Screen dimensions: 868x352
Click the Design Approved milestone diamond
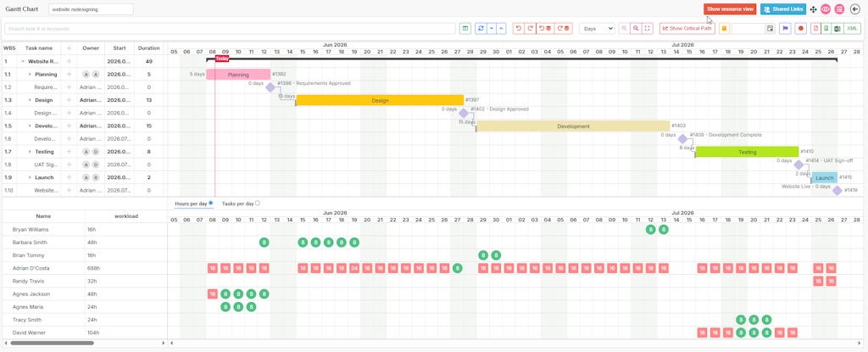464,113
